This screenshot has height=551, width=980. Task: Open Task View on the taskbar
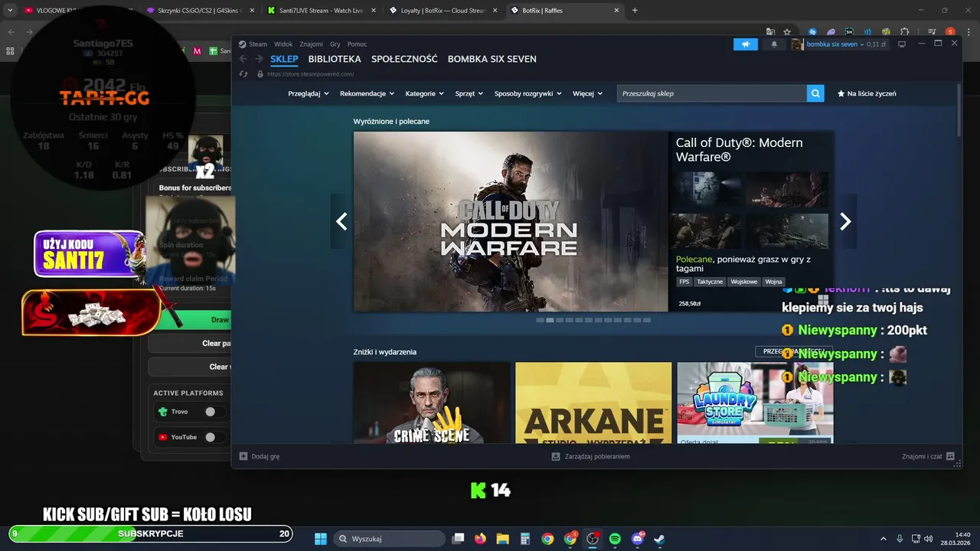click(x=458, y=539)
